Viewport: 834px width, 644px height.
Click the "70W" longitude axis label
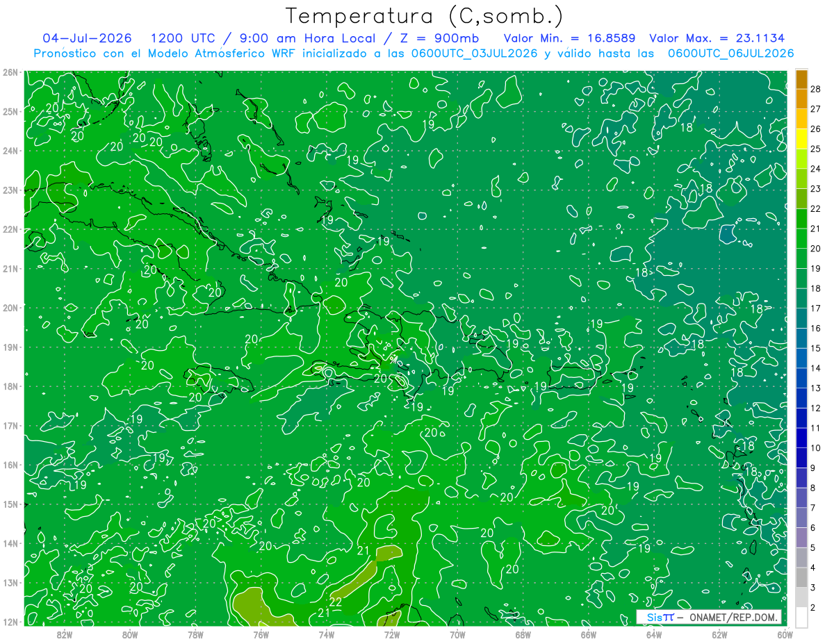click(457, 634)
